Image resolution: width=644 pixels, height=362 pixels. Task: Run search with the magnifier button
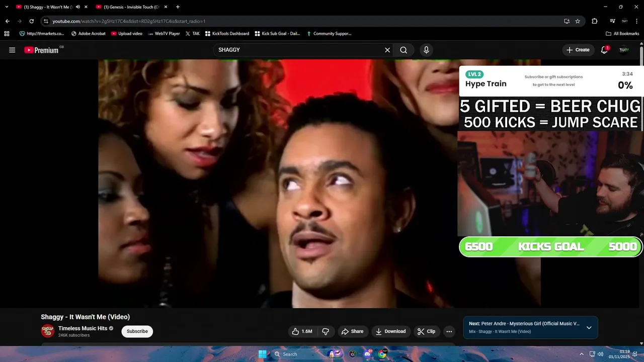[x=404, y=50]
